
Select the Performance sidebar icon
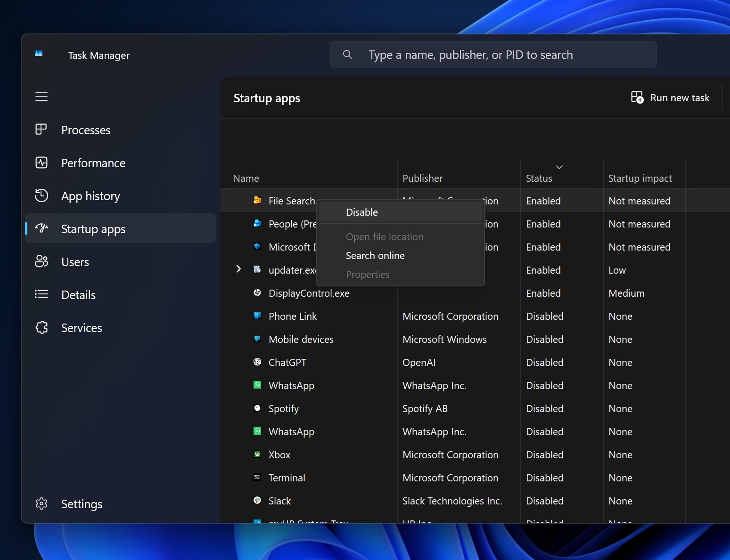click(41, 162)
